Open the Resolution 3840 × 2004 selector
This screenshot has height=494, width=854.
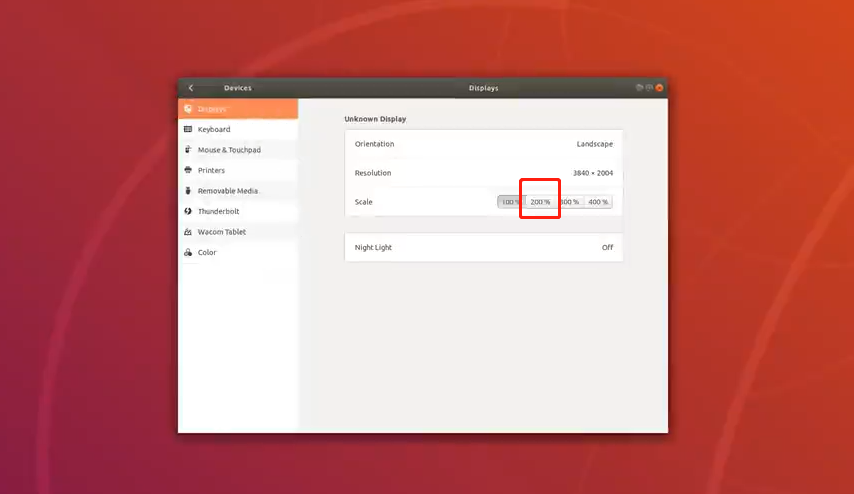(484, 173)
